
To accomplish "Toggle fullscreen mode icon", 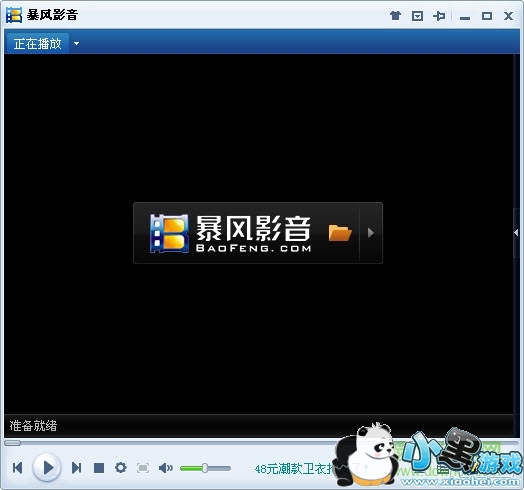I will (143, 468).
